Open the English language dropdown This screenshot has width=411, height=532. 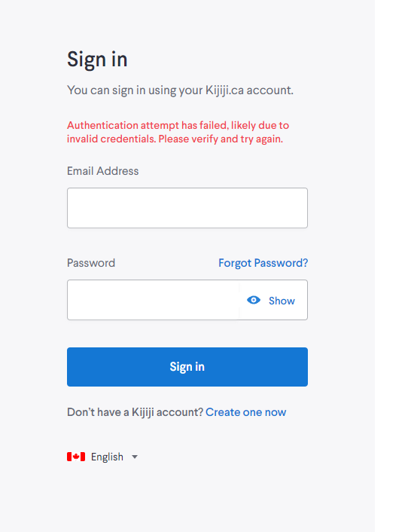102,457
